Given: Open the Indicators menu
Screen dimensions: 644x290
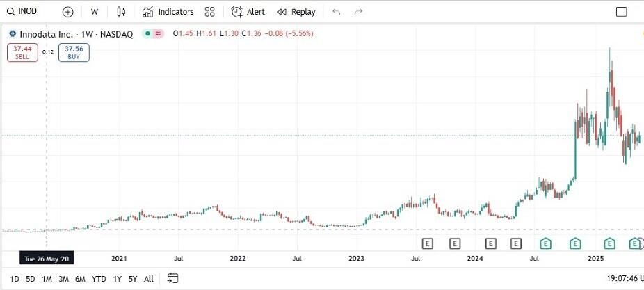Looking at the screenshot, I should (x=168, y=12).
